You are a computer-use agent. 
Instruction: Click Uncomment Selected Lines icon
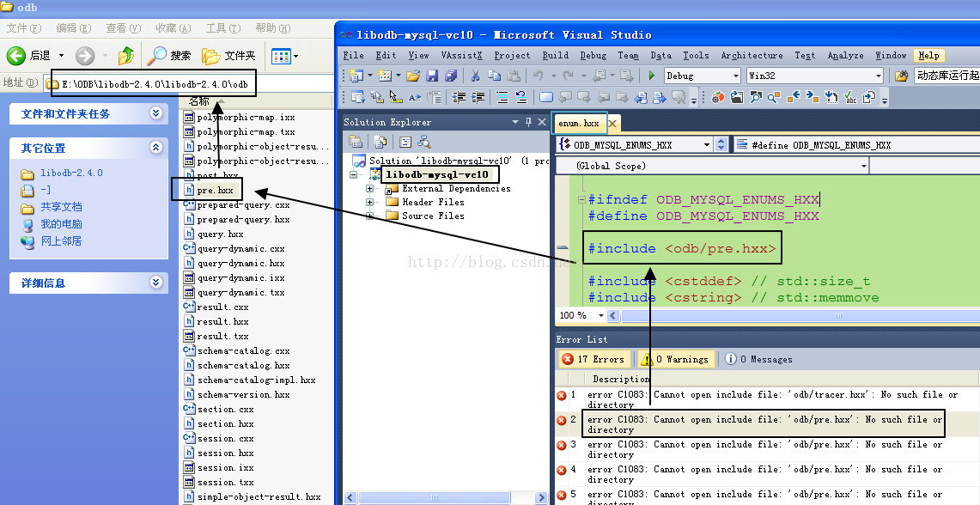521,97
